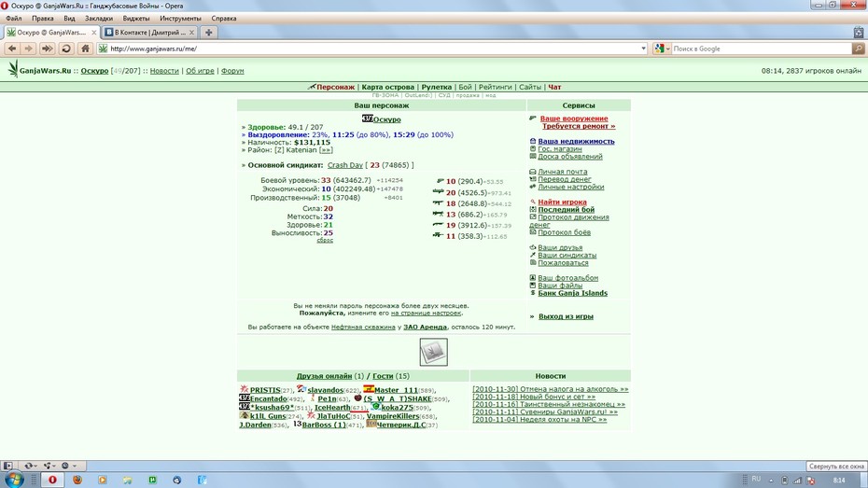Click the Выход из игры link

coord(566,316)
